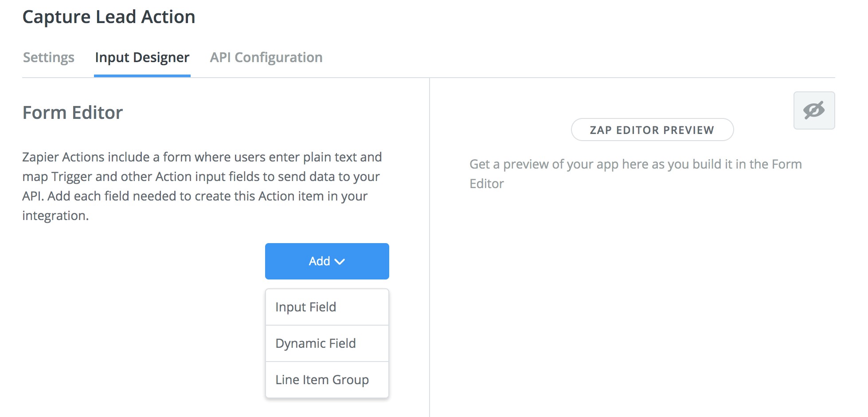The width and height of the screenshot is (868, 417).
Task: Click the Form Editor heading
Action: [73, 113]
